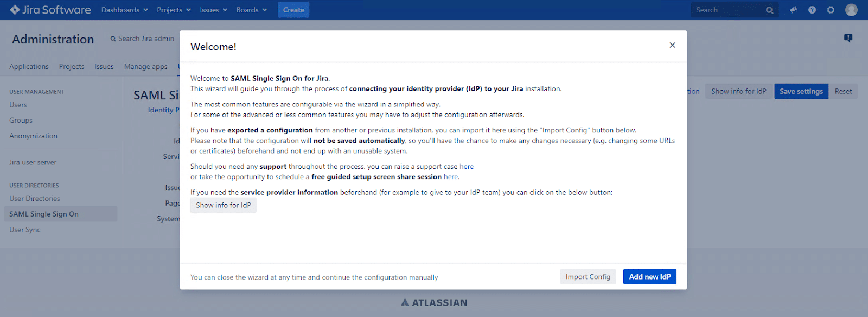Switch to the Manage apps tab

145,66
